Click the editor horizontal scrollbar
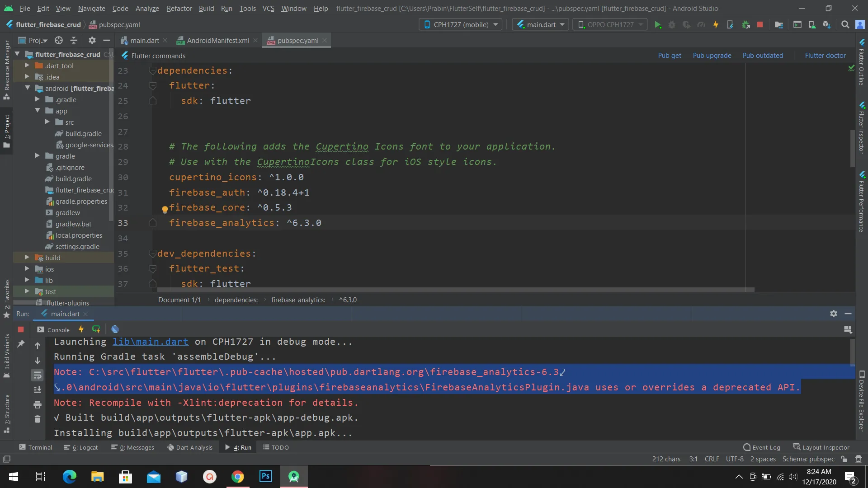The width and height of the screenshot is (868, 488). pos(452,290)
